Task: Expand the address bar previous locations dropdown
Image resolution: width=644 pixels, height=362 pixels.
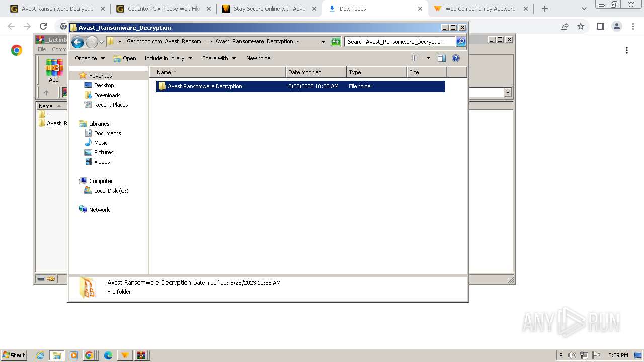Action: (323, 42)
